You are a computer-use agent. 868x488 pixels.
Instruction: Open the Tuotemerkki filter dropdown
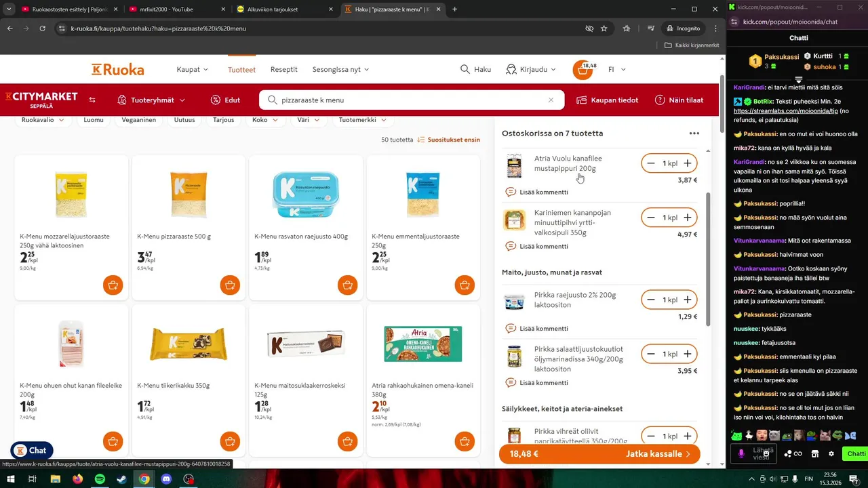363,120
